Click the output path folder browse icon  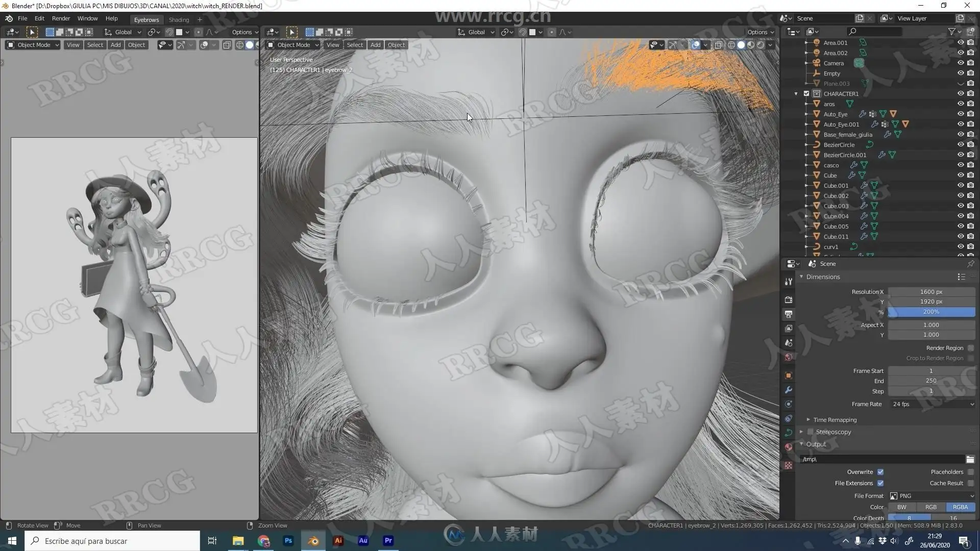(970, 459)
